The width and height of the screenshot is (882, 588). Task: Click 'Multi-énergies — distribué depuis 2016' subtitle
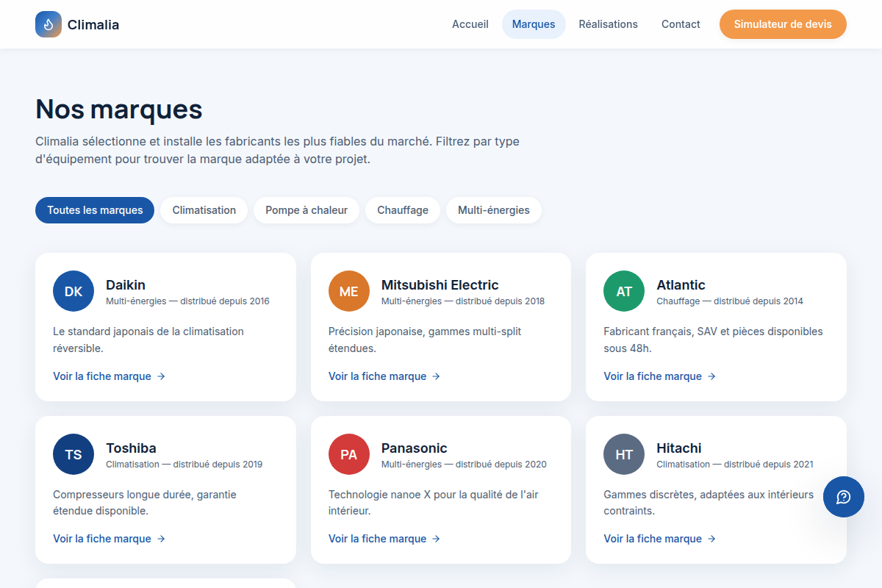coord(187,301)
